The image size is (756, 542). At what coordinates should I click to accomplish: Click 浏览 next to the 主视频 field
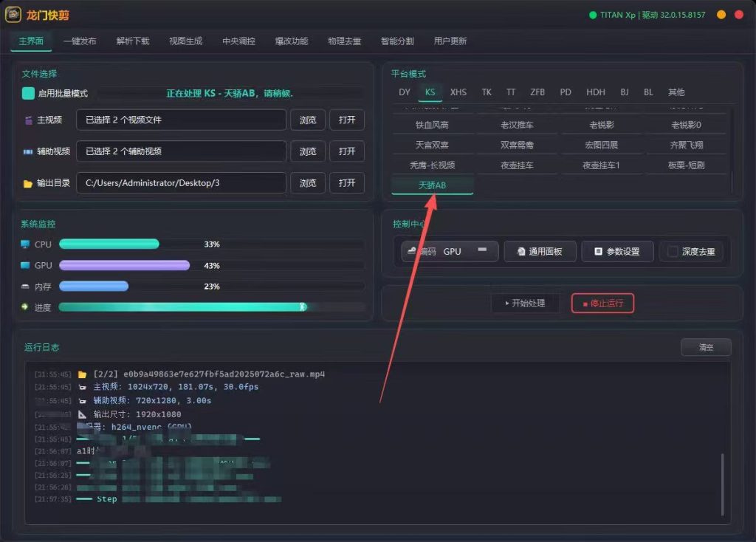[308, 120]
